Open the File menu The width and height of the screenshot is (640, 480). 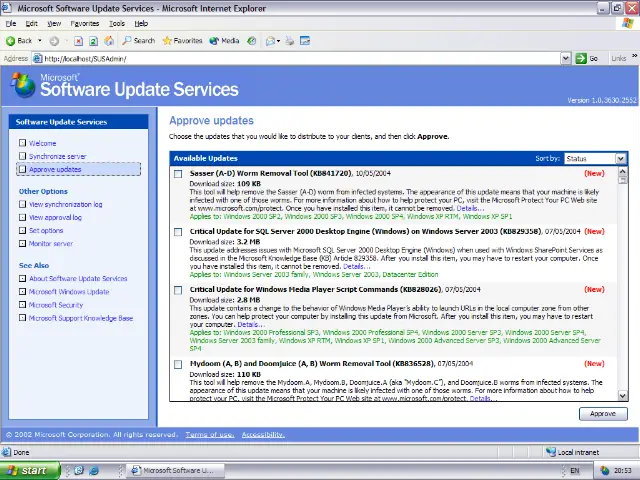[x=11, y=24]
